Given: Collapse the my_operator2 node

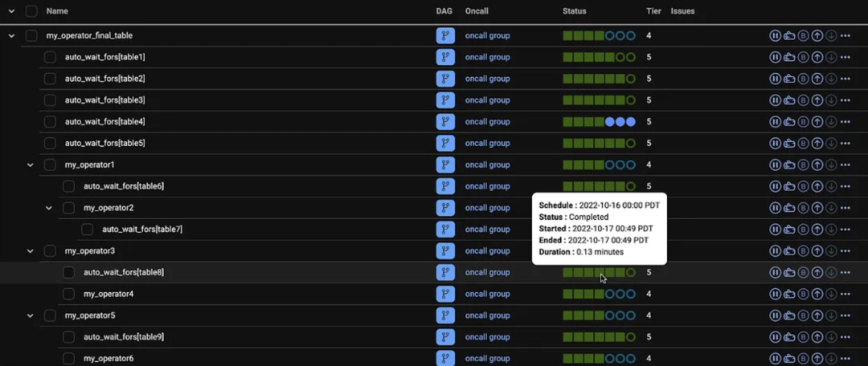Looking at the screenshot, I should click(x=49, y=209).
